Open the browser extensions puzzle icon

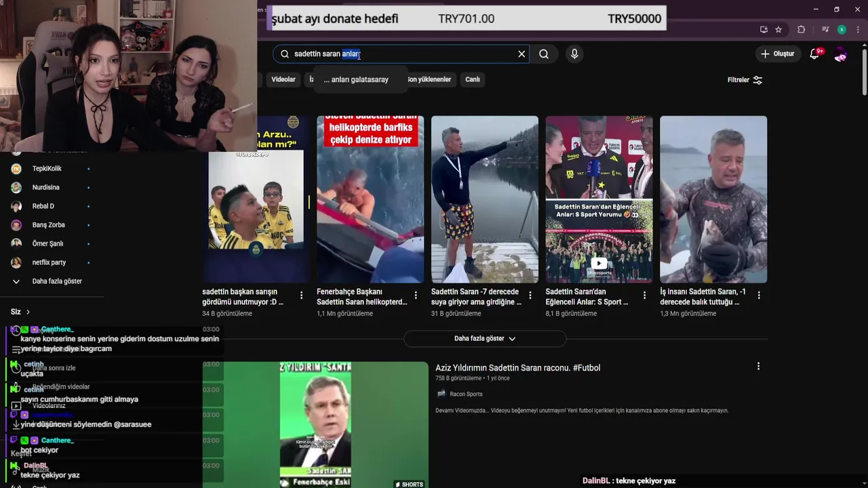(801, 29)
